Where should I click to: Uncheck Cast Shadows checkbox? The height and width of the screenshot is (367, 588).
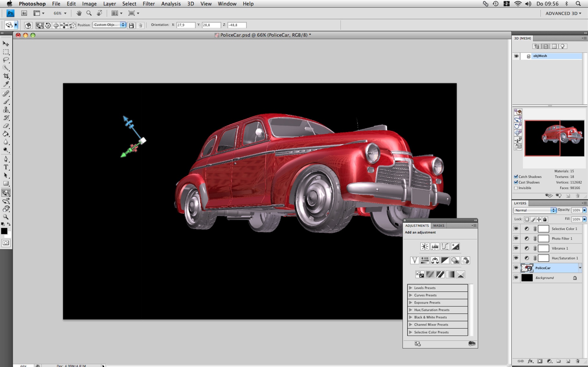[516, 182]
